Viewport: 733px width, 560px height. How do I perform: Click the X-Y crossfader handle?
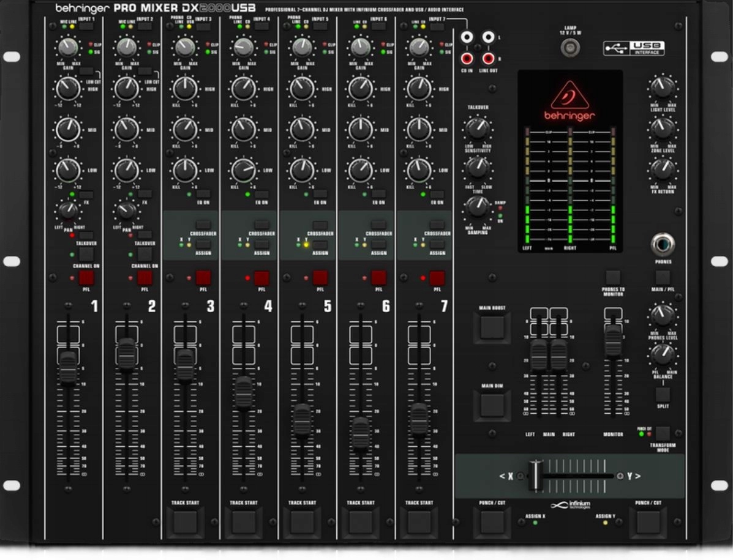[x=535, y=476]
